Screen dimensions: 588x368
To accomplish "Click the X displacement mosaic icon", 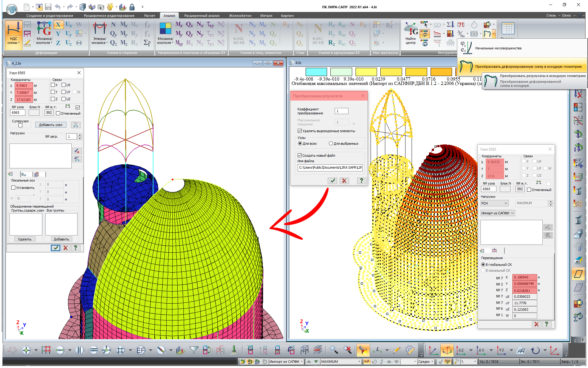I will 58,25.
